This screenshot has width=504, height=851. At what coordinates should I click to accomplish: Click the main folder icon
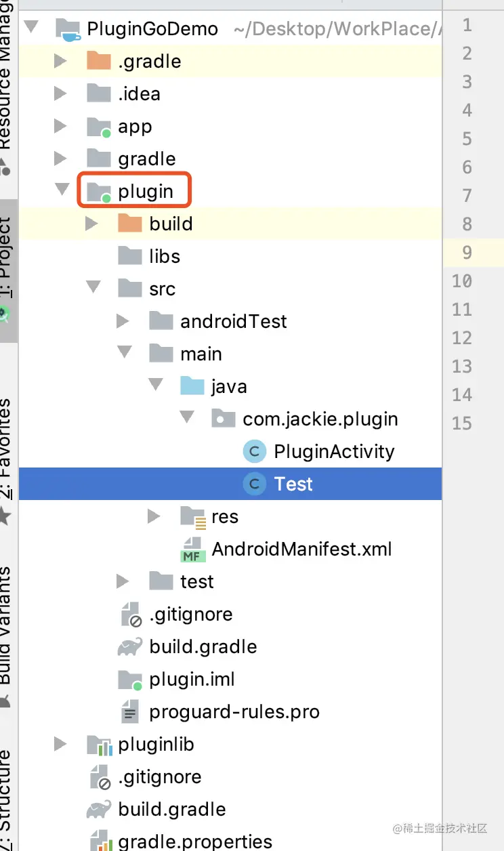(161, 354)
